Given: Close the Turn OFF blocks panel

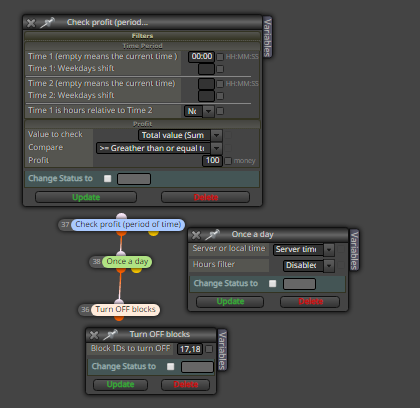Looking at the screenshot, I should [x=94, y=335].
